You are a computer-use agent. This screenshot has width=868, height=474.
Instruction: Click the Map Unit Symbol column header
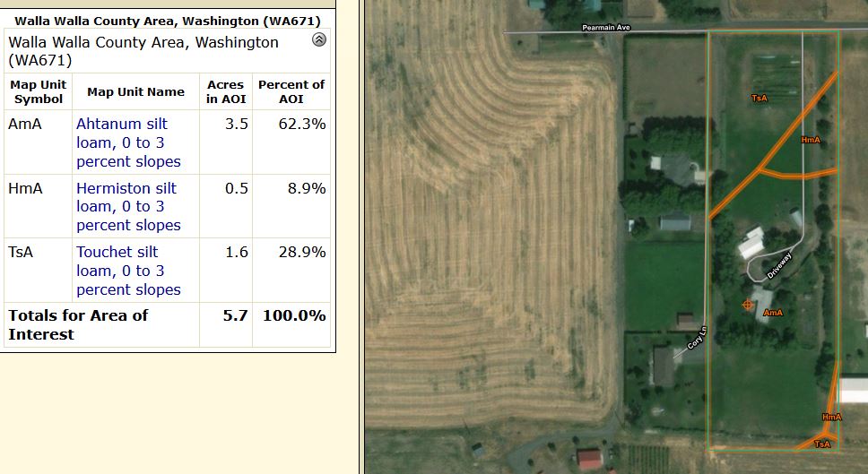tap(39, 91)
